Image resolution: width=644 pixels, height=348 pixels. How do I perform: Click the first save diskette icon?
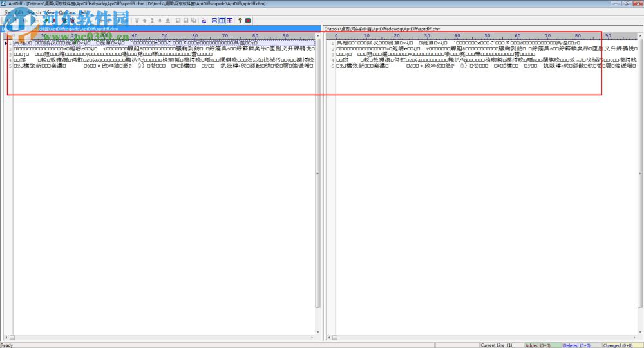point(178,21)
